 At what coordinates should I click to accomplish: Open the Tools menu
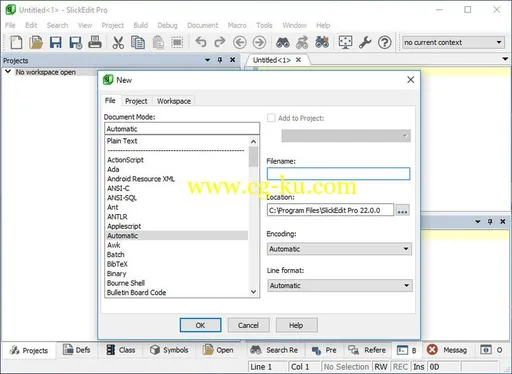coord(264,25)
